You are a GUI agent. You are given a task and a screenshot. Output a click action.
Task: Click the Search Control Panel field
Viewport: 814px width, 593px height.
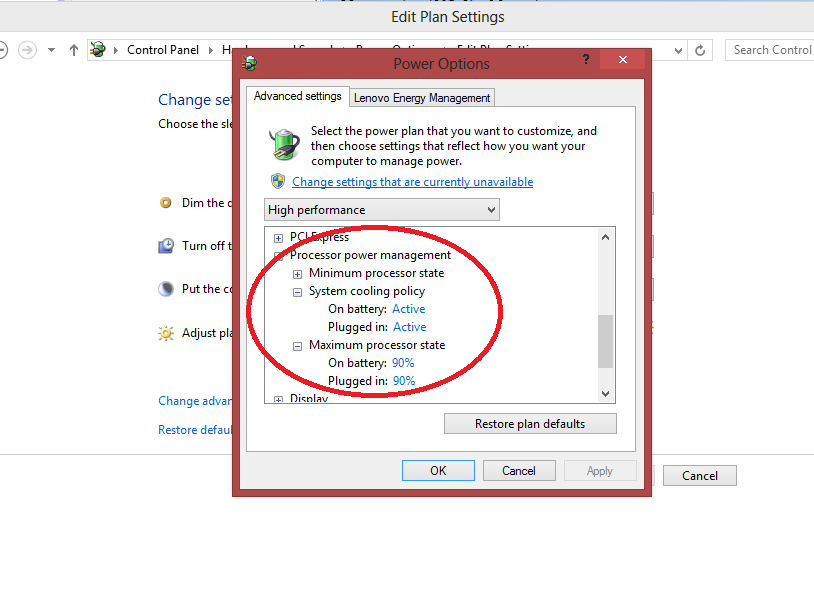coord(770,50)
